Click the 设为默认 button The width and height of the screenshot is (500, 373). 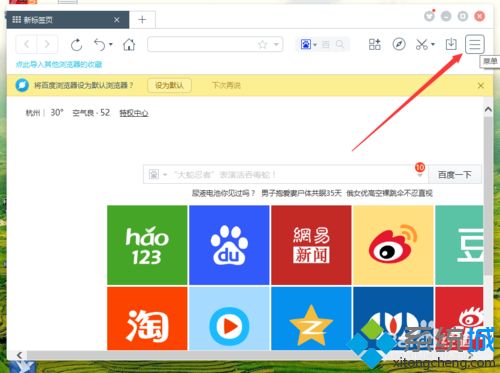pos(169,86)
